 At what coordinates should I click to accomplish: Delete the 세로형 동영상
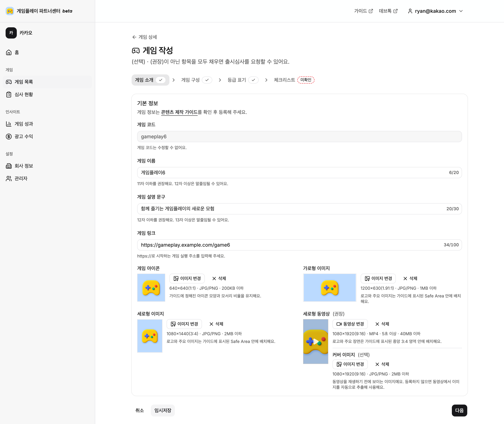pos(382,324)
